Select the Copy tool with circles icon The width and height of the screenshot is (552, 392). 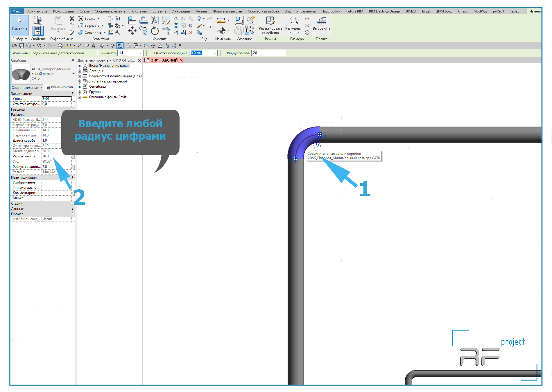(x=143, y=30)
